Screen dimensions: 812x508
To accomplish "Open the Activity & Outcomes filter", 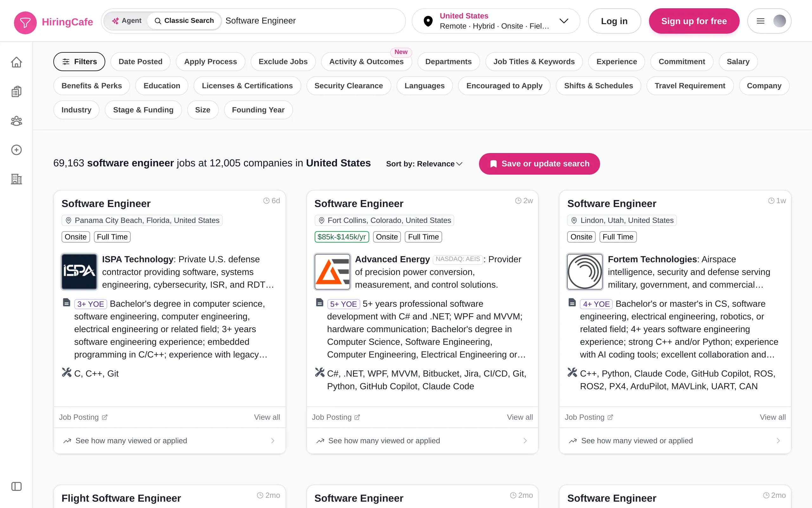I will [366, 62].
